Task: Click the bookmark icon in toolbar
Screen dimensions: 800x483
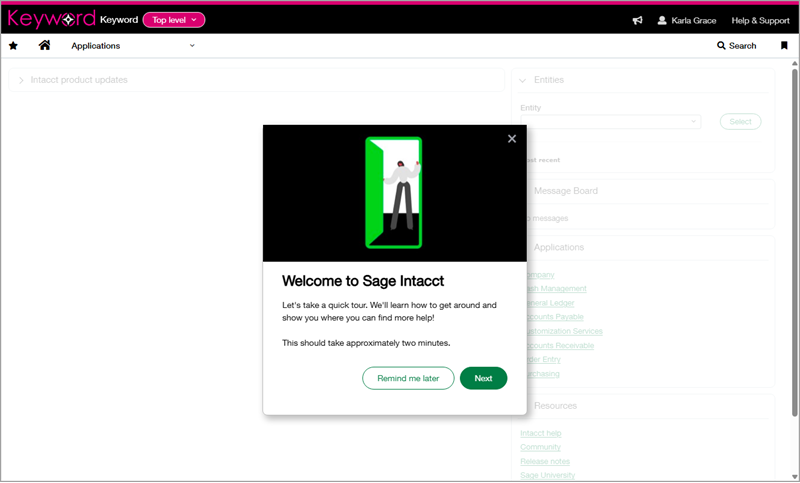Action: pos(784,45)
